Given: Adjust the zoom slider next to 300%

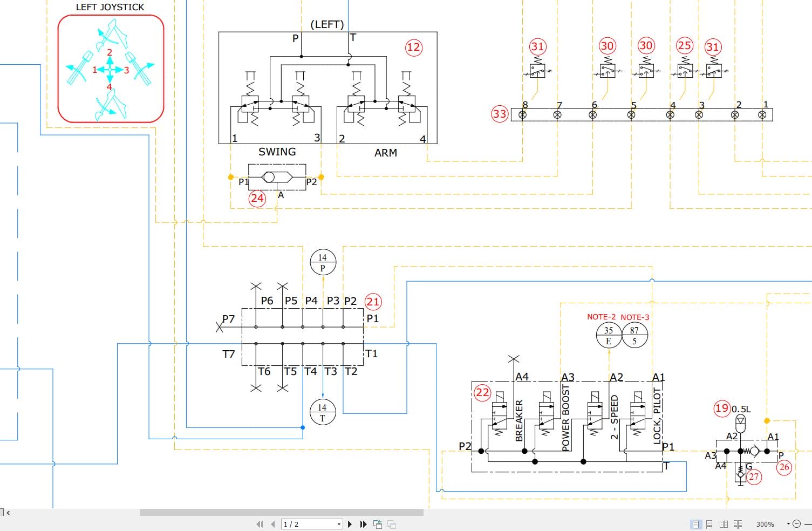Looking at the screenshot, I should click(x=808, y=523).
